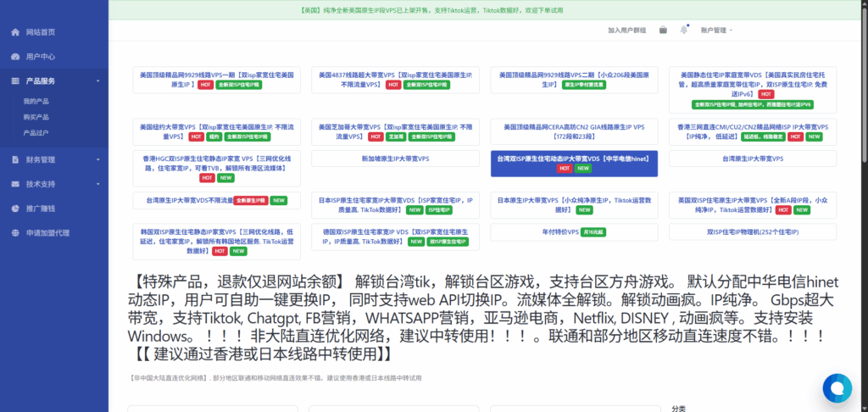
Task: Select 韩国双ISP原生住宅静态IP家宽VPS category
Action: (217, 242)
